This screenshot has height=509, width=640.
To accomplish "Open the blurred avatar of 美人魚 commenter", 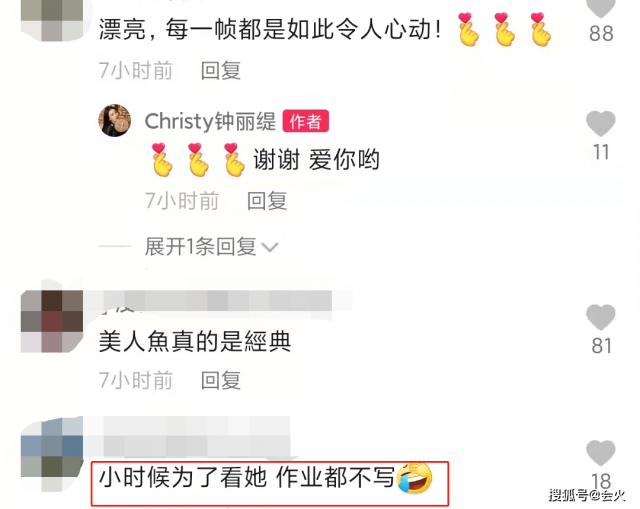I will click(x=52, y=321).
